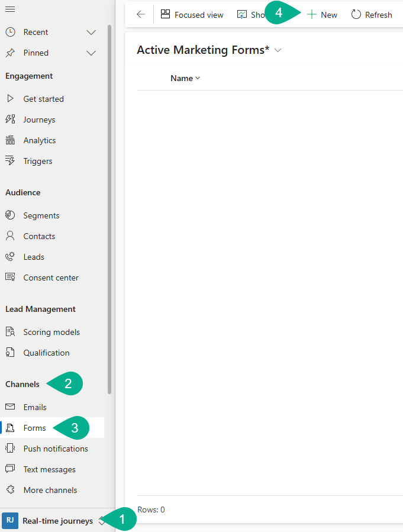Open Journeys from the sidebar
Screen dimensions: 403x532
coord(39,120)
